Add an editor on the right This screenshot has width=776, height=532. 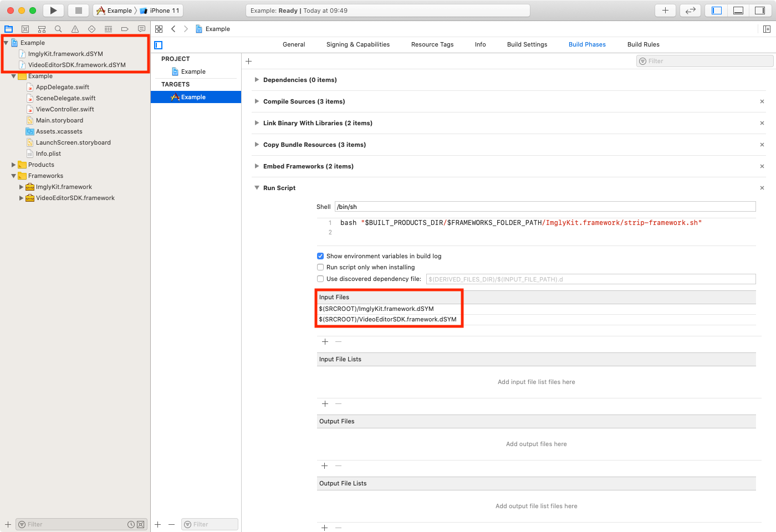[767, 29]
